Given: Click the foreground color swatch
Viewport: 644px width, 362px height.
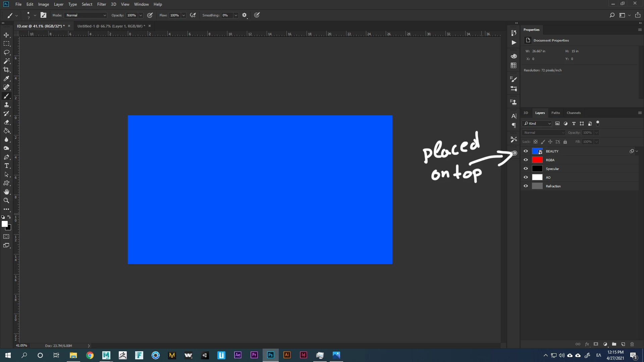Looking at the screenshot, I should [5, 224].
